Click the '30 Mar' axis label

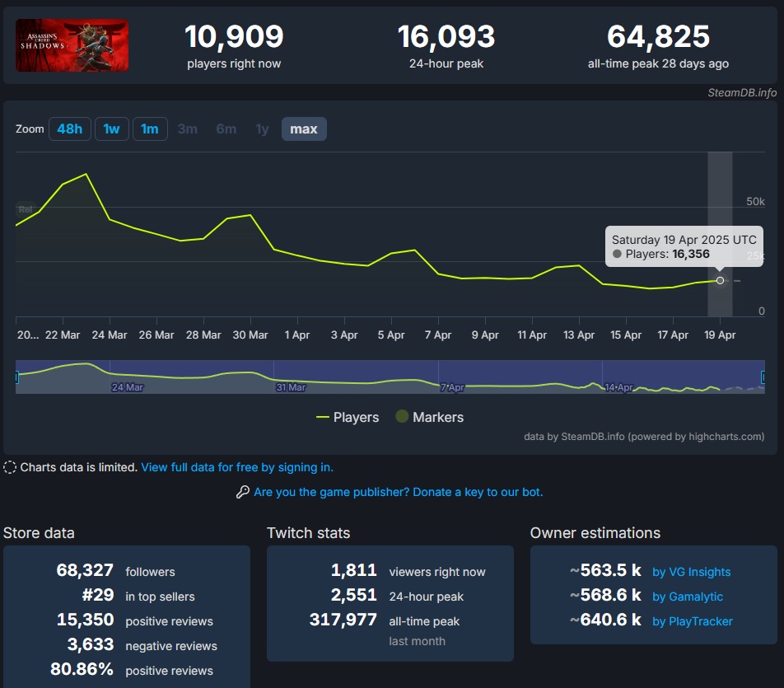coord(250,335)
